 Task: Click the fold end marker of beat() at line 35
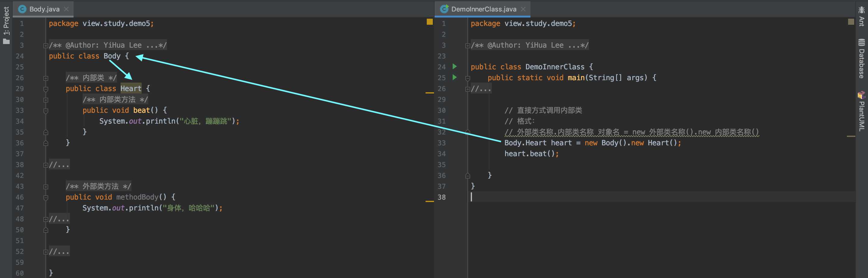click(x=46, y=132)
